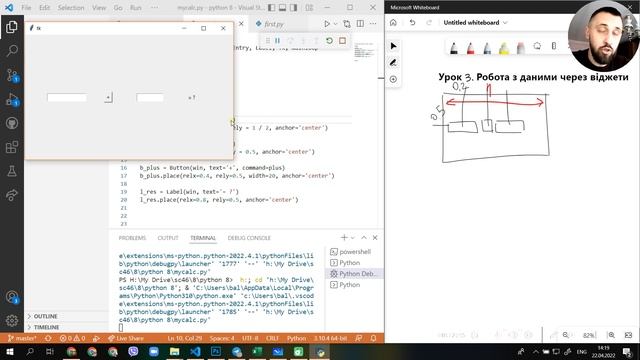Open the Live Share view in activity bar
The width and height of the screenshot is (640, 360).
[12, 195]
